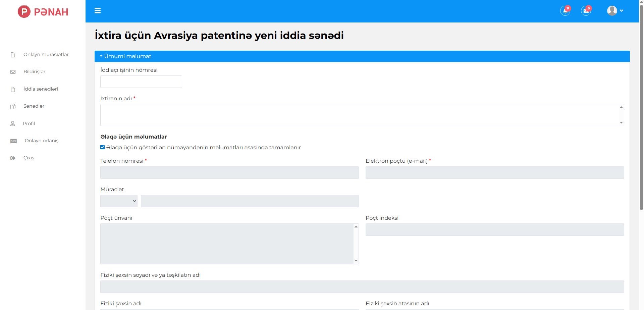Click the Çıxış logout icon
Screen dimensions: 644x310
[x=13, y=158]
